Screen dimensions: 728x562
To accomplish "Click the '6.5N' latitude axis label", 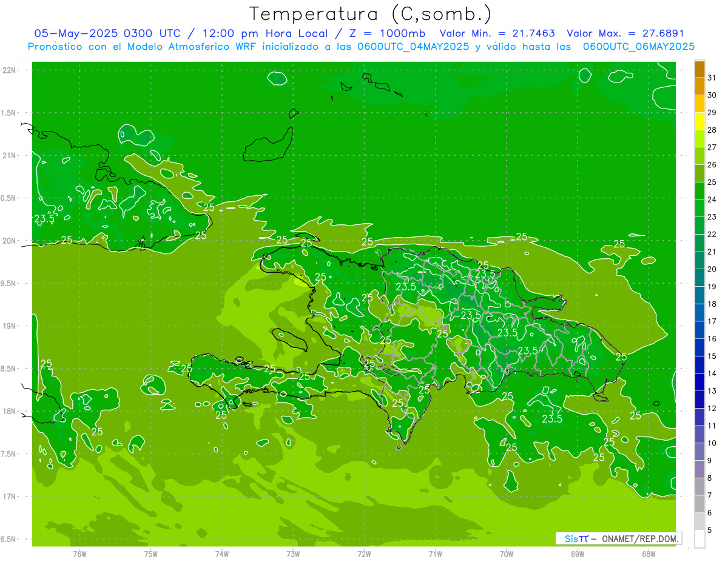I will pos(9,539).
